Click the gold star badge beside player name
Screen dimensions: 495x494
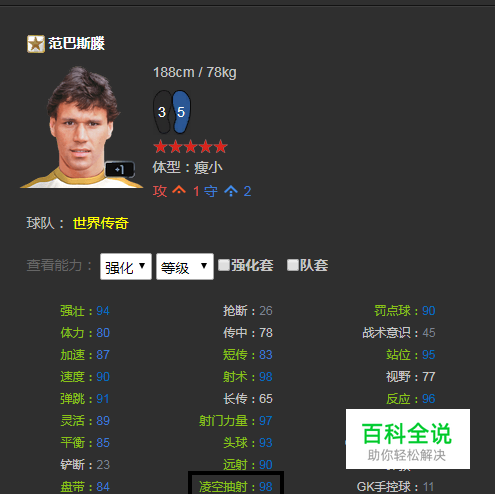(36, 44)
